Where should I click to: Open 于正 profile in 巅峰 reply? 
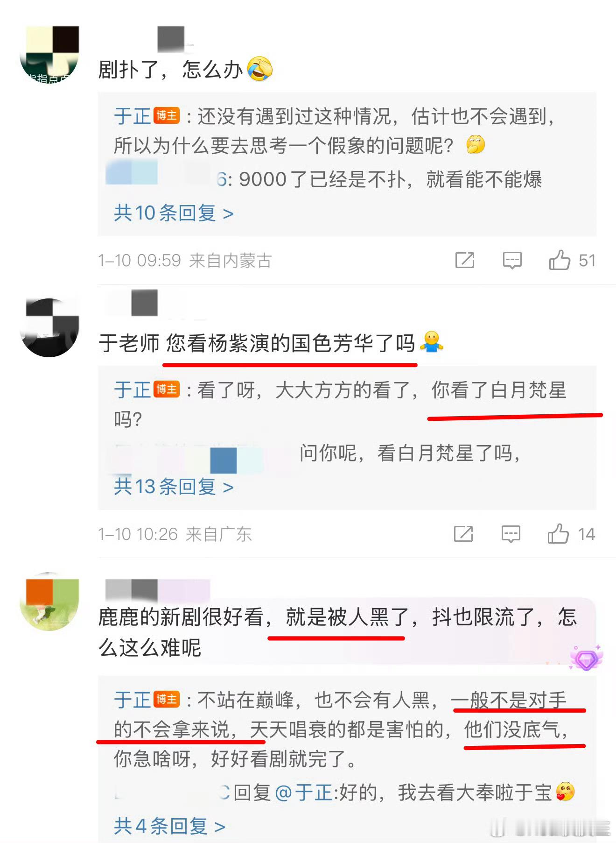click(x=132, y=700)
